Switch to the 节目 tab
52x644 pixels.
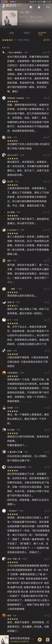pos(27,33)
